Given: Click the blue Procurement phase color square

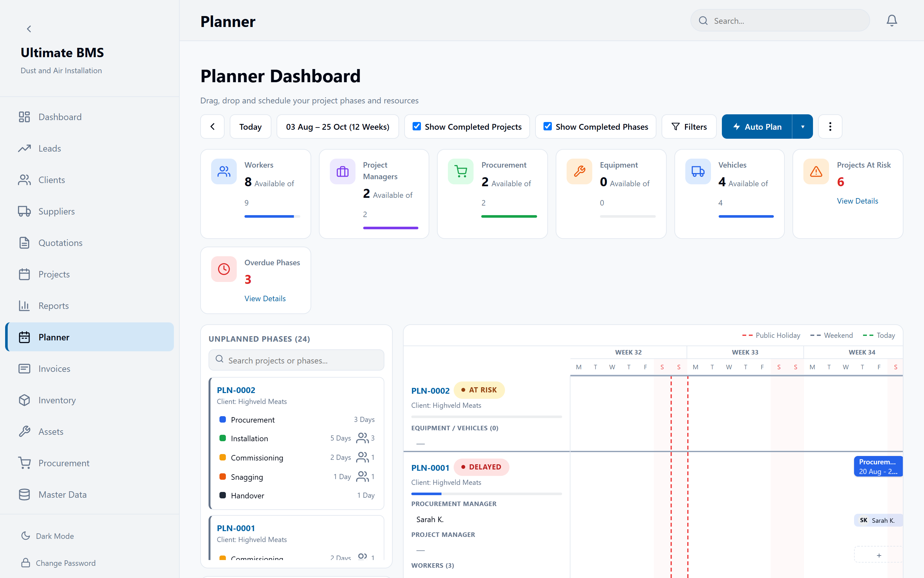Looking at the screenshot, I should coord(223,419).
